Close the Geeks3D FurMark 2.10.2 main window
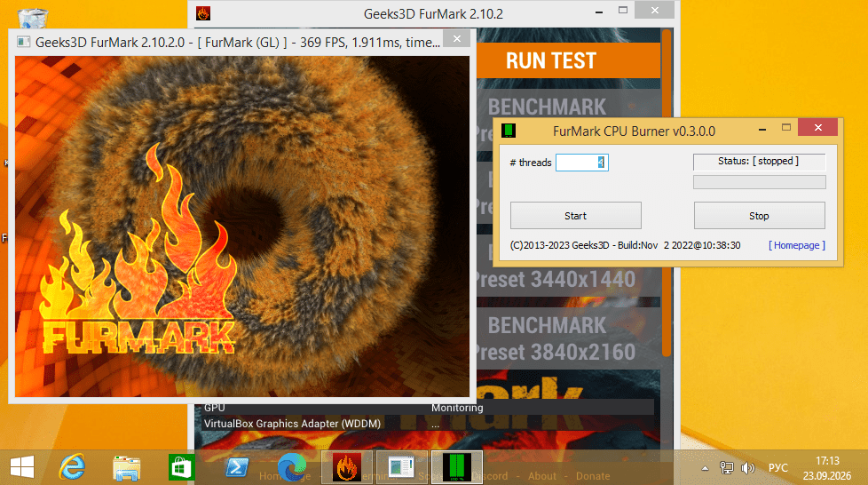This screenshot has height=485, width=868. (655, 10)
